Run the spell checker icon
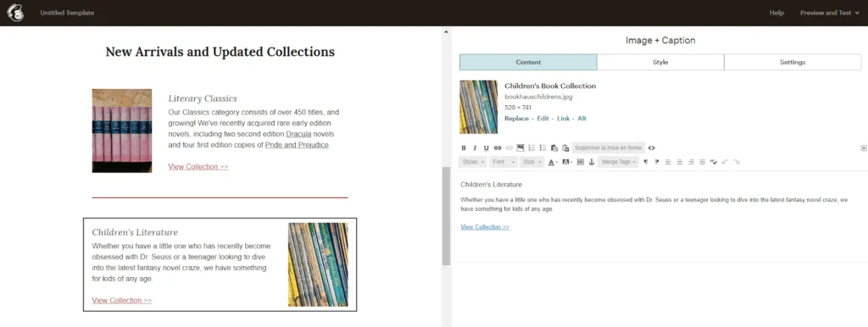 click(714, 162)
